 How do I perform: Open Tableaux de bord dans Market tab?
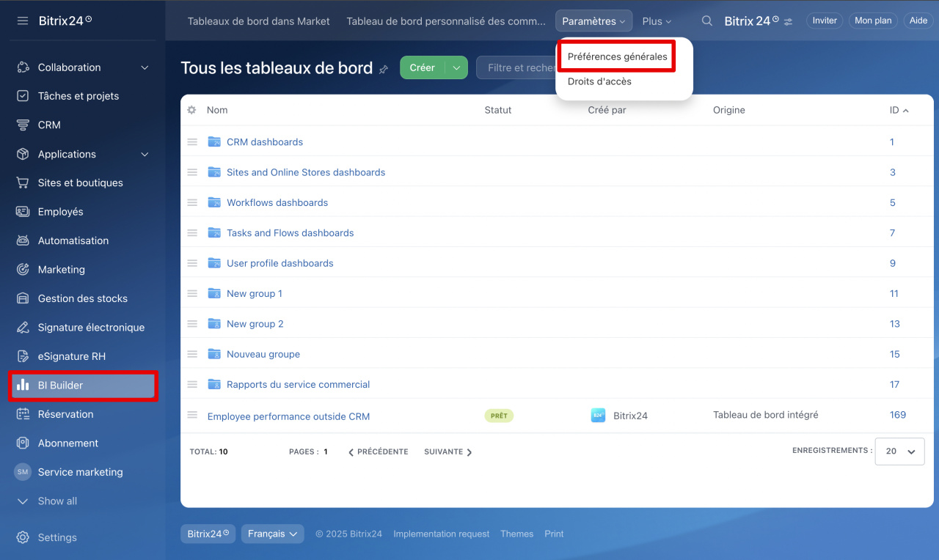click(259, 21)
